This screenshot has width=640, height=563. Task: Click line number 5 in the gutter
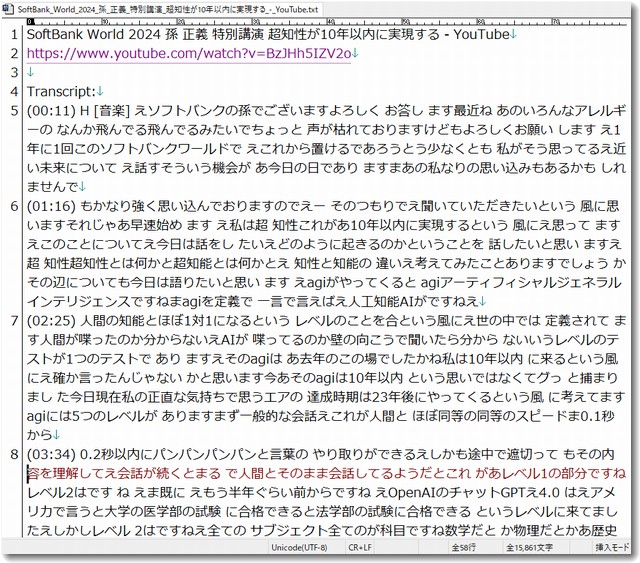(x=14, y=111)
